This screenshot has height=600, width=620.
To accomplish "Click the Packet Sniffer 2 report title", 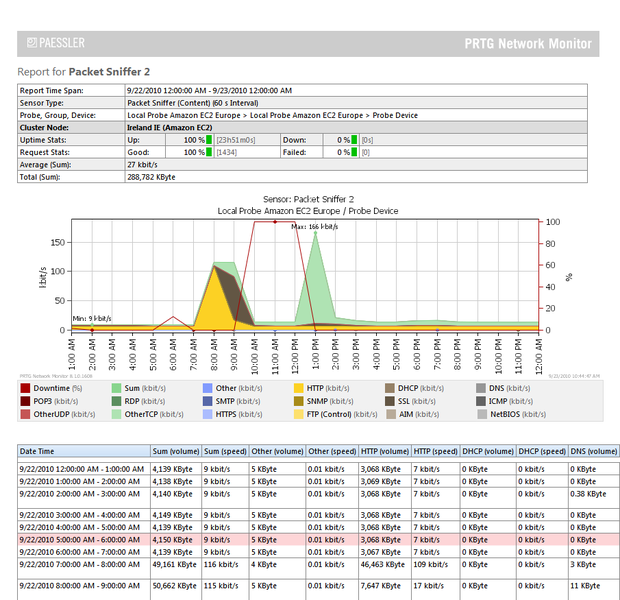I will coord(109,72).
